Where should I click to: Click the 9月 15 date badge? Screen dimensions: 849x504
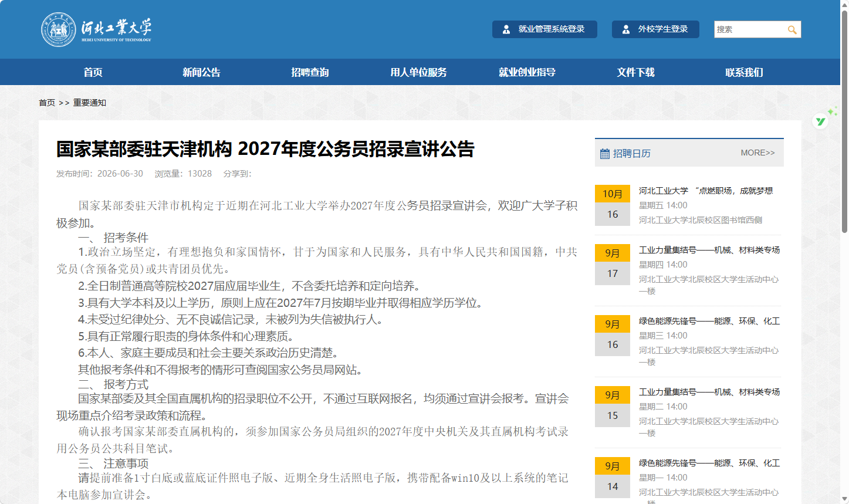613,407
